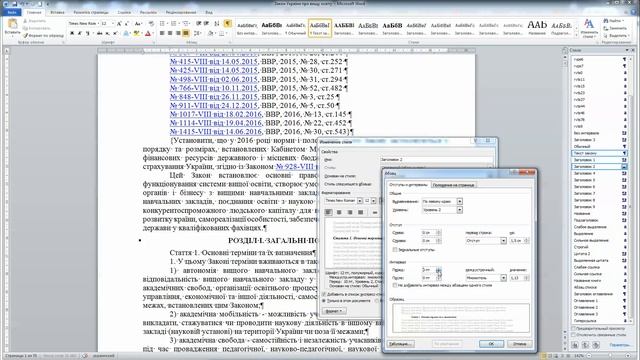640x360 pixels.
Task: Enable Mirror indents checkbox
Action: pyautogui.click(x=395, y=249)
